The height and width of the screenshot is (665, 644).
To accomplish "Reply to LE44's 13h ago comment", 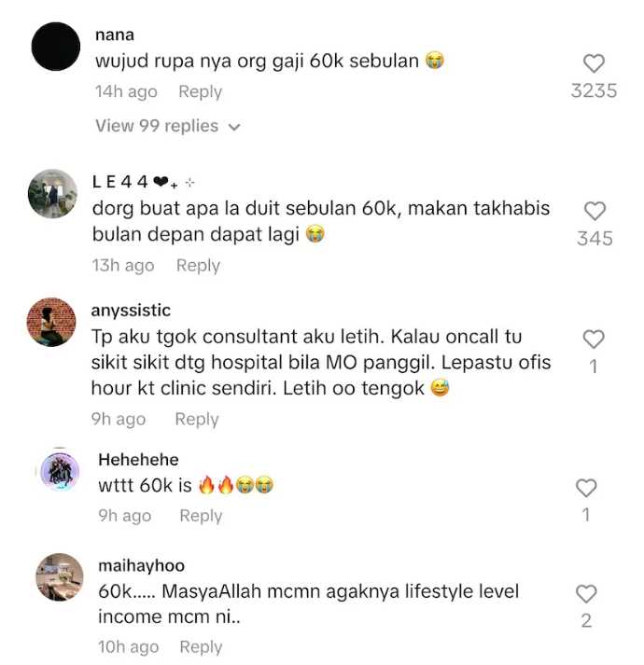I will (x=198, y=266).
